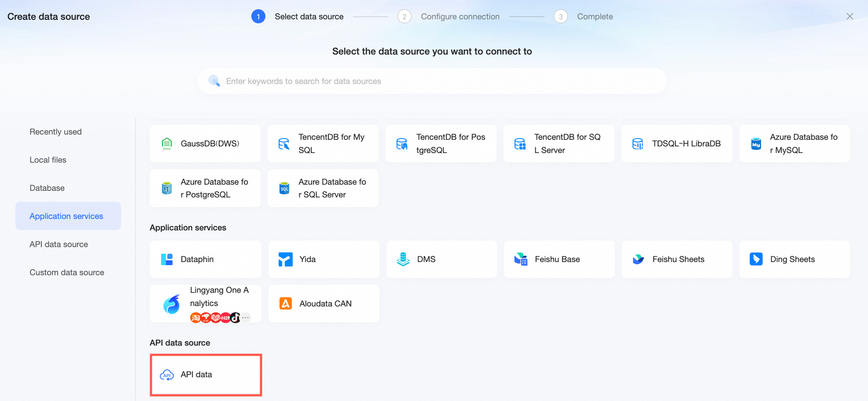Choose the Ding Sheets label

click(792, 259)
